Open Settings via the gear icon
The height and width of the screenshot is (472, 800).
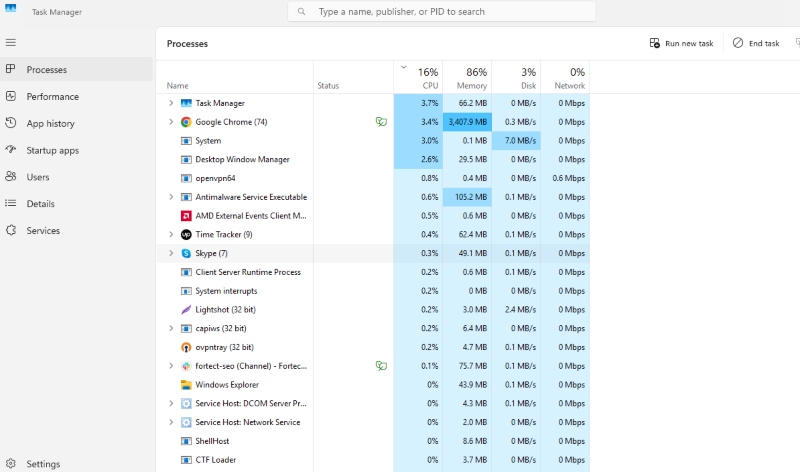pyautogui.click(x=11, y=463)
